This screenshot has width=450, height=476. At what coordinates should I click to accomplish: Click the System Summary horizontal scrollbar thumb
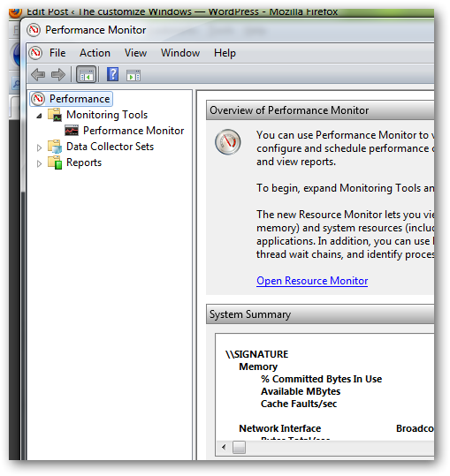[239, 447]
